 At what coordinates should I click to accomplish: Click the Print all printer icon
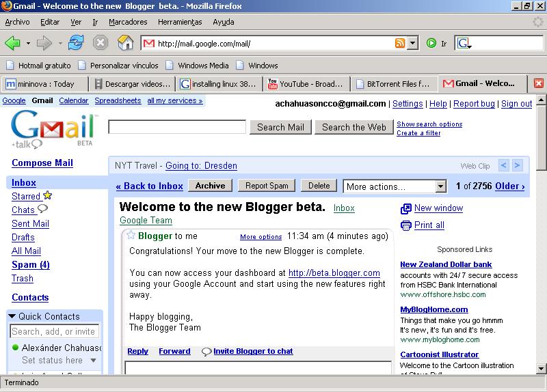(x=406, y=225)
